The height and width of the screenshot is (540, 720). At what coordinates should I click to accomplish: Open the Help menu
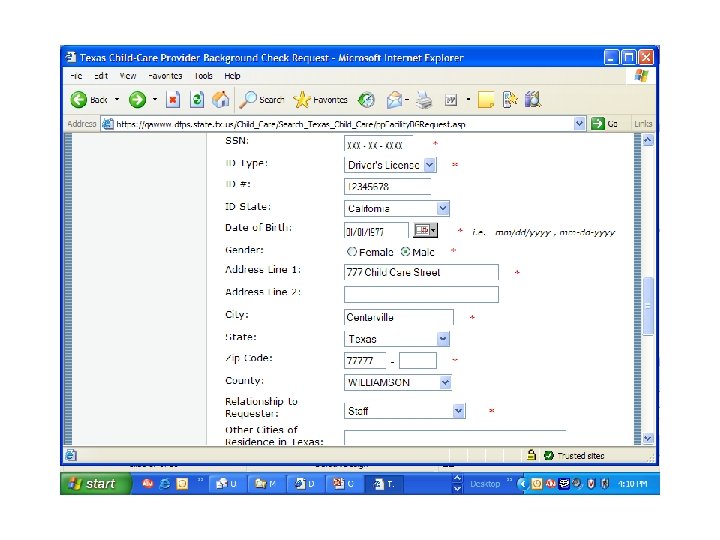pos(232,76)
